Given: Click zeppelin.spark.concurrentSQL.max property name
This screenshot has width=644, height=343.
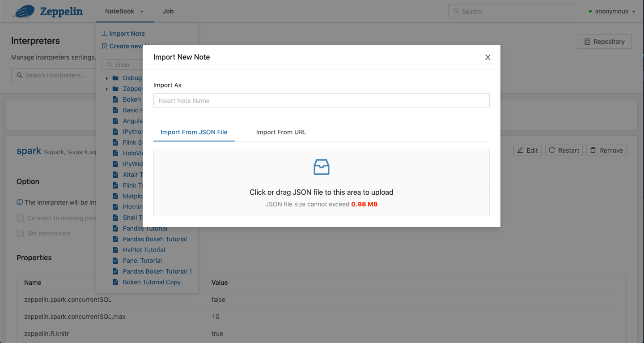Looking at the screenshot, I should point(75,317).
